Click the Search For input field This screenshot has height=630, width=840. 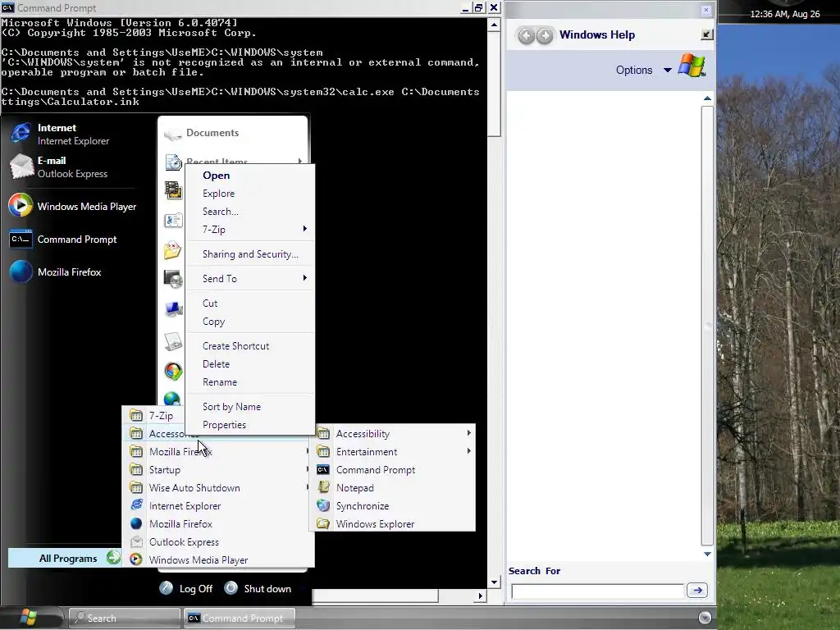click(x=597, y=591)
